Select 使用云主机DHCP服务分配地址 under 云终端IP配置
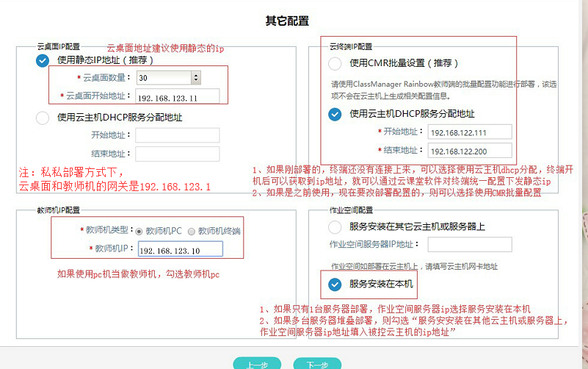The image size is (588, 369). coord(335,114)
